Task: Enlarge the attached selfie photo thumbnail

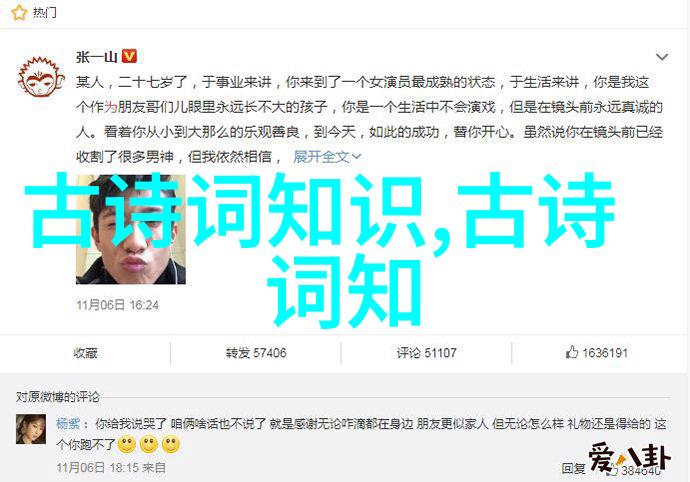Action: click(131, 229)
